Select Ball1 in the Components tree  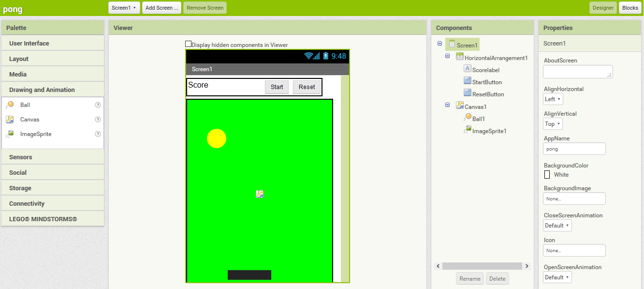pos(479,119)
